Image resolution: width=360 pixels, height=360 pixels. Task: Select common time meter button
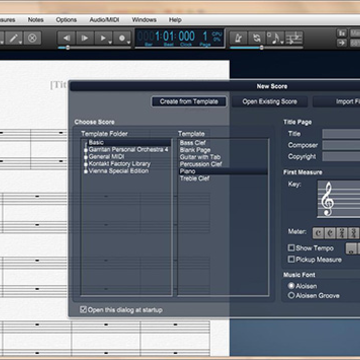coord(318,233)
